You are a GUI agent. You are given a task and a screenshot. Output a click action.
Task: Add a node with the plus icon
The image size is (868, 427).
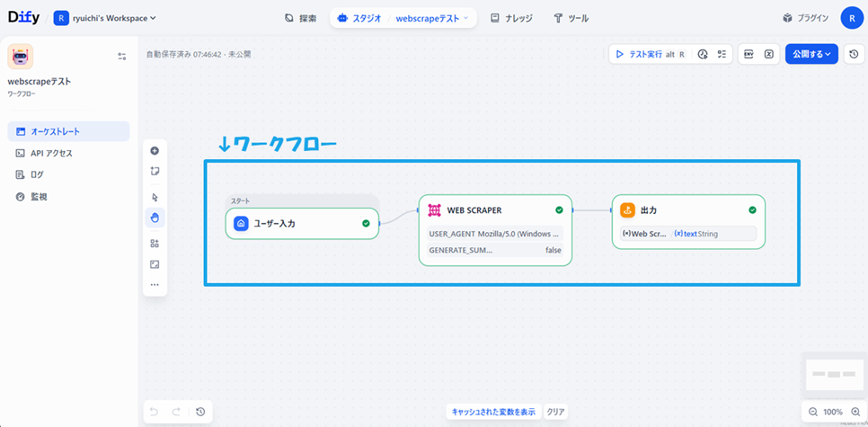155,151
